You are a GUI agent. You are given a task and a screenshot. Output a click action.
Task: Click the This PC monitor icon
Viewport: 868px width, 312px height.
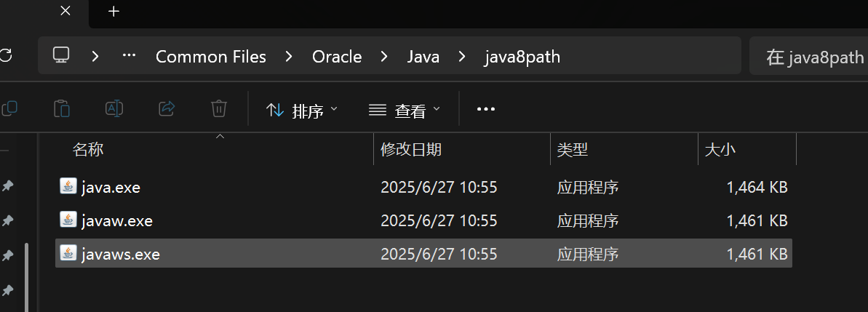click(x=61, y=55)
